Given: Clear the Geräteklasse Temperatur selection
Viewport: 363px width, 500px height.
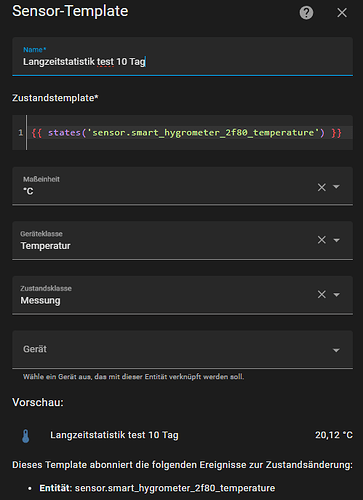Looking at the screenshot, I should click(321, 240).
